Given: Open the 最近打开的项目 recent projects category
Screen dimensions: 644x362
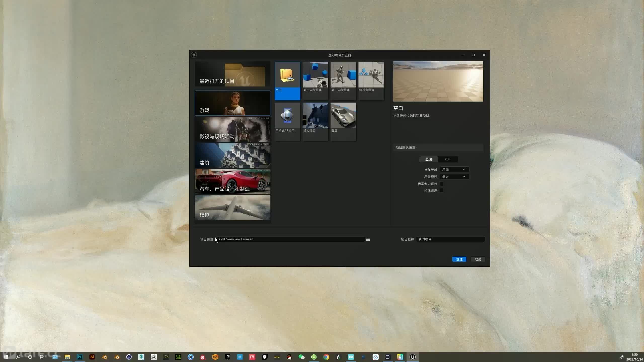Looking at the screenshot, I should click(232, 74).
